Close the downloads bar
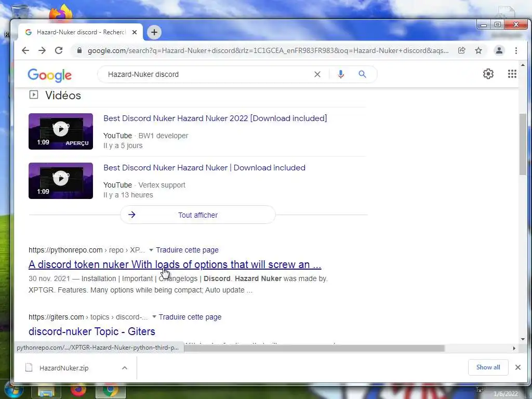532x399 pixels. click(518, 367)
